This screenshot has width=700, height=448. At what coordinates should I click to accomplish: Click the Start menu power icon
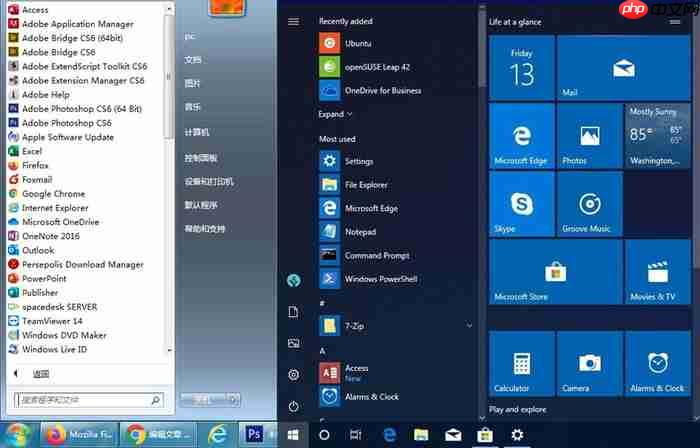293,407
